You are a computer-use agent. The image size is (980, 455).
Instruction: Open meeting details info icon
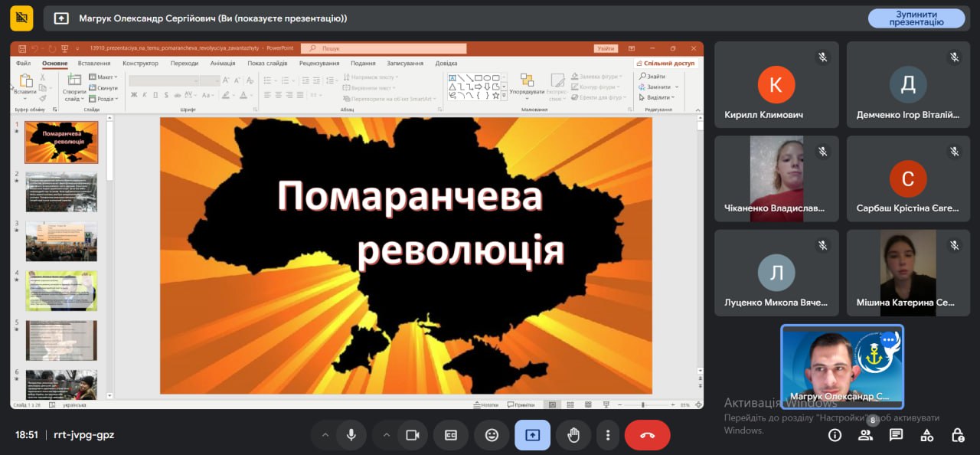pos(835,435)
